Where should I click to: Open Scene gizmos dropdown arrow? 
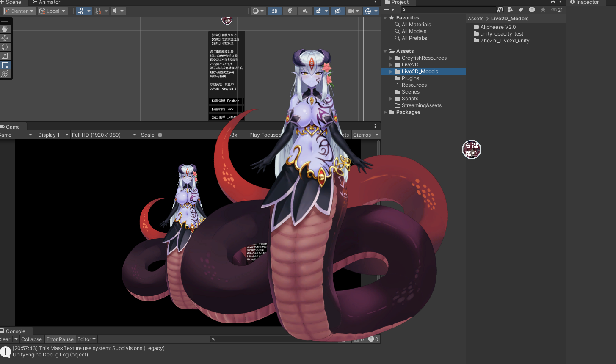coord(376,11)
